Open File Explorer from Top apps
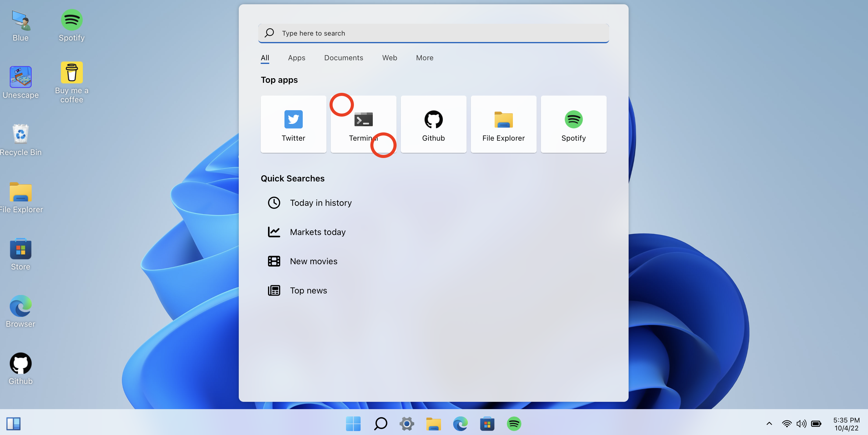 click(x=503, y=124)
